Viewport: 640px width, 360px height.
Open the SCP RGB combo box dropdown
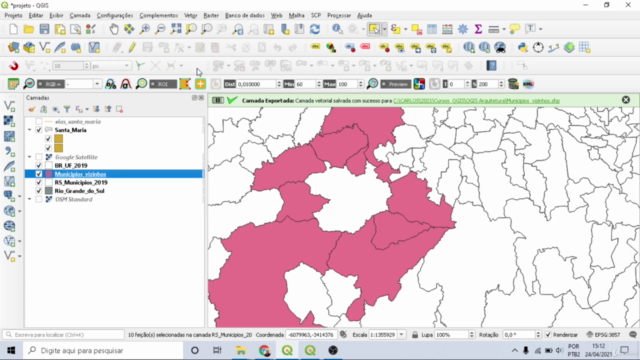coord(97,84)
